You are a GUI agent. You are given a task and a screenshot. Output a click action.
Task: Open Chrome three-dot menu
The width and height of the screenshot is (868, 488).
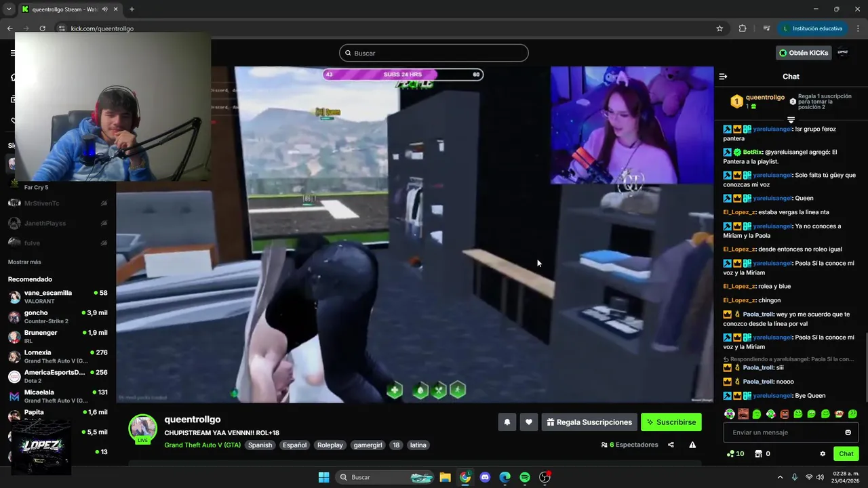click(858, 28)
